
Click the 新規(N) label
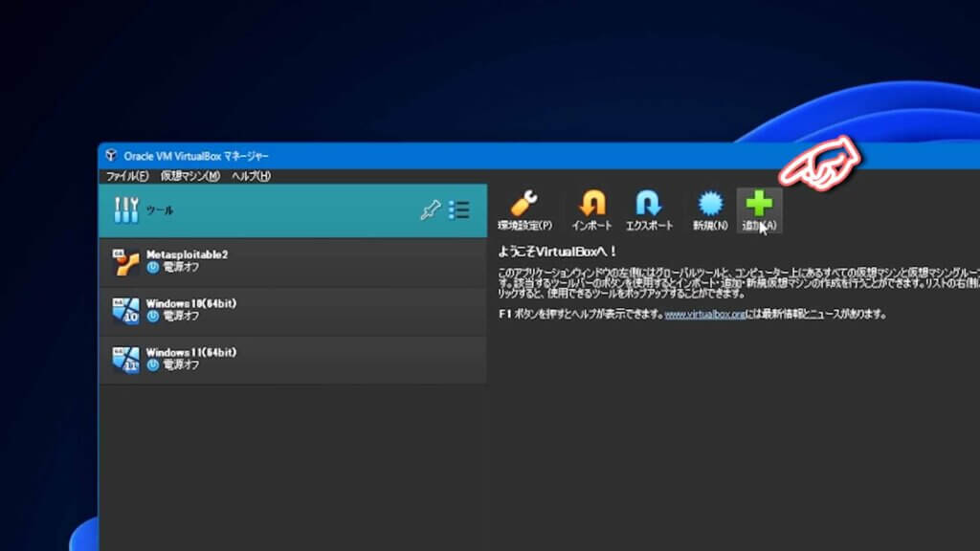pos(710,225)
